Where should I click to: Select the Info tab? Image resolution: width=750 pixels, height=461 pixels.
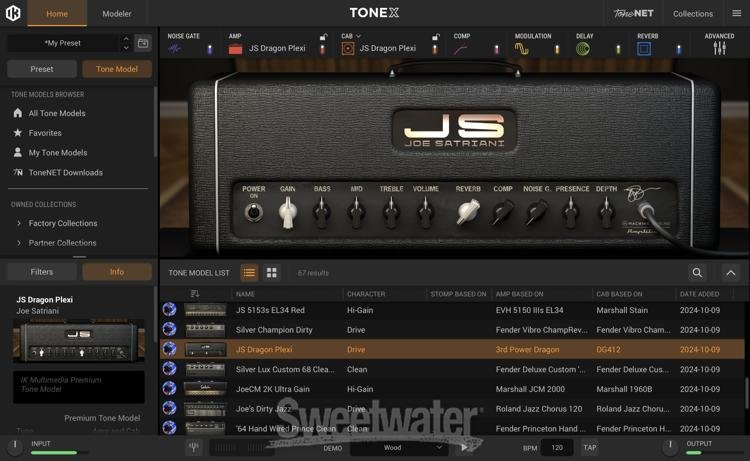coord(117,272)
